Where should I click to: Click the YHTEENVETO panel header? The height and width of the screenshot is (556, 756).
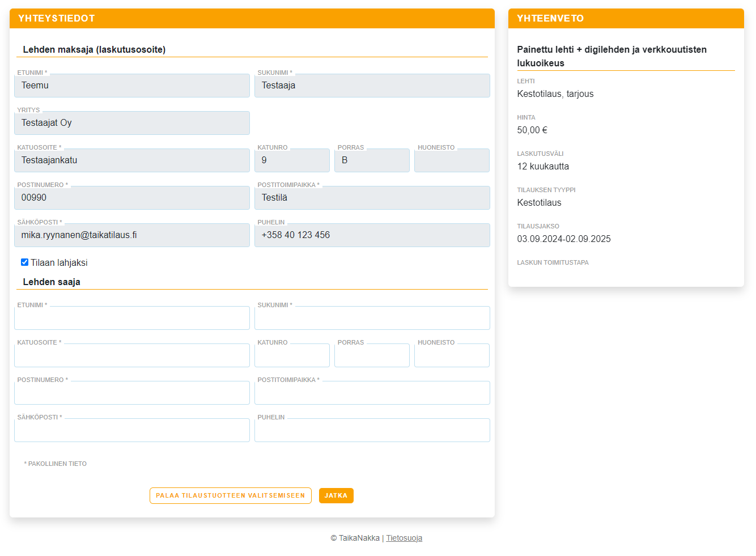pyautogui.click(x=626, y=18)
